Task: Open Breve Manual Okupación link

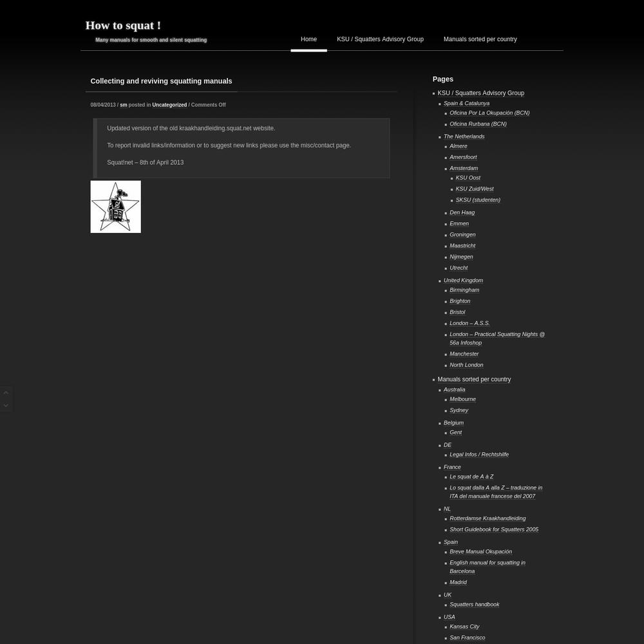Action: pyautogui.click(x=480, y=552)
